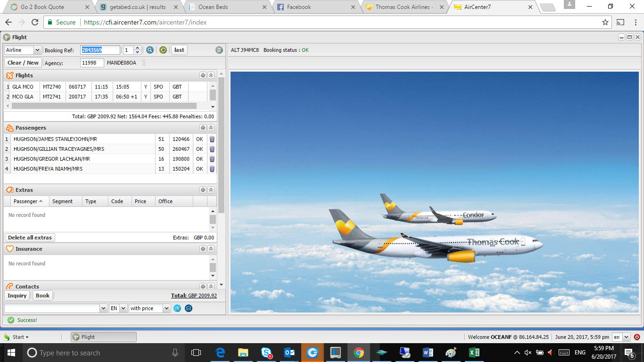The image size is (644, 362).
Task: Click the Total: GBP 2009.92 link
Action: pos(194,296)
